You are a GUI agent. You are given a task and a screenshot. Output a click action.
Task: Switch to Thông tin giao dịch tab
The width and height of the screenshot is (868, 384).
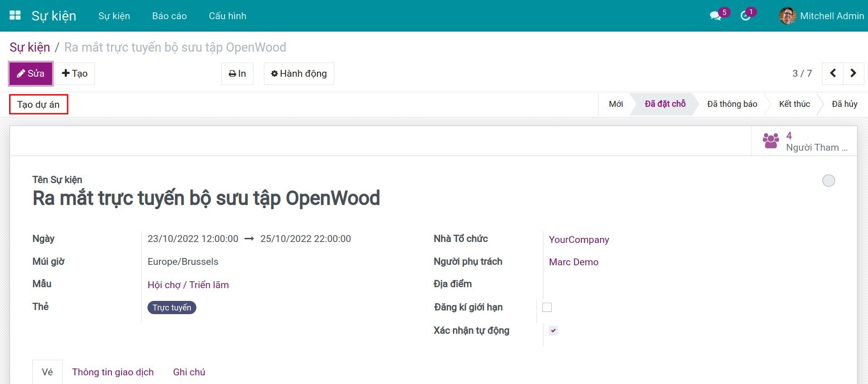(x=113, y=372)
